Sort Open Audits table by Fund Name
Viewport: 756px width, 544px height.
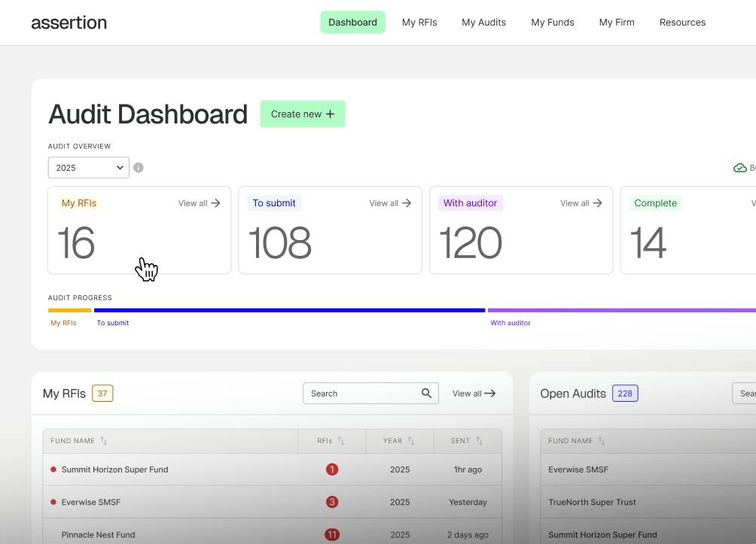(x=601, y=441)
